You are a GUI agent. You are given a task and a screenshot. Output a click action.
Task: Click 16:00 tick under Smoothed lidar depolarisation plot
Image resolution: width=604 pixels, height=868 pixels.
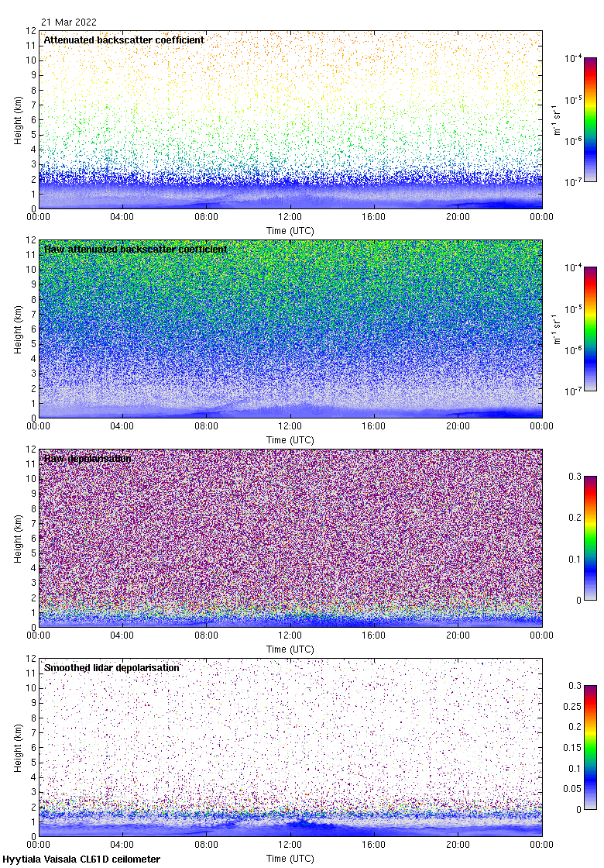pos(374,845)
